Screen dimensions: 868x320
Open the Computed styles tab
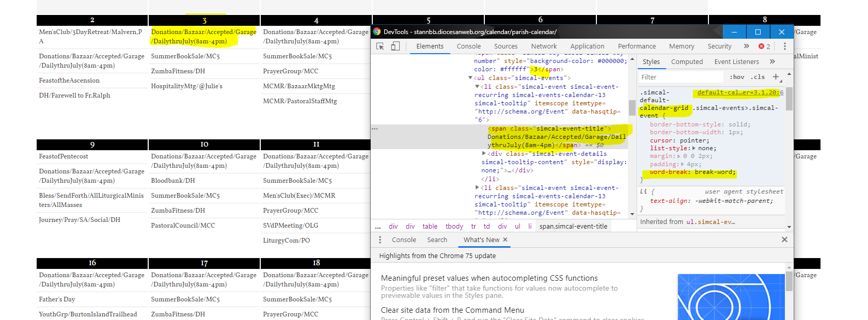pos(687,61)
